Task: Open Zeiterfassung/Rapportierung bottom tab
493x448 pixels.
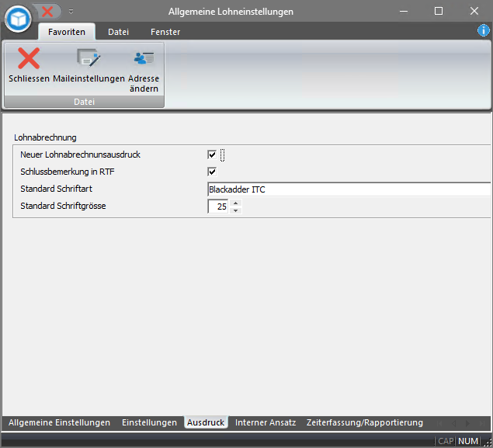Action: (365, 422)
